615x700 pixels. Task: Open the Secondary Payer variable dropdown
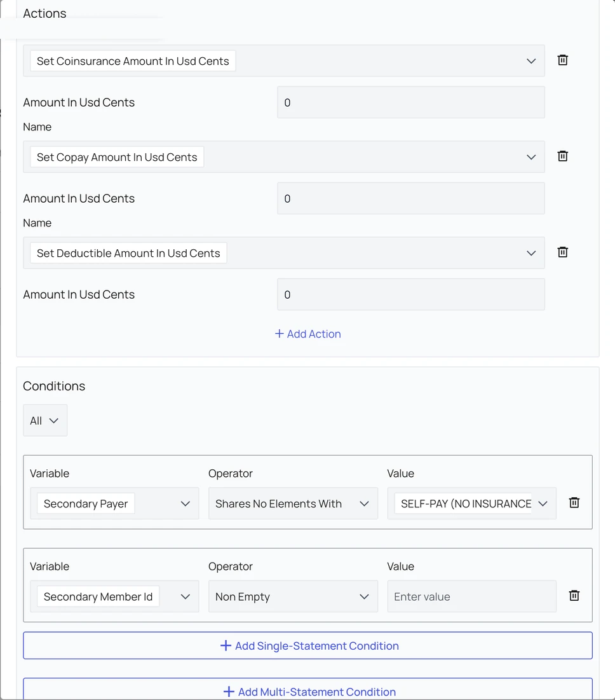(x=114, y=504)
